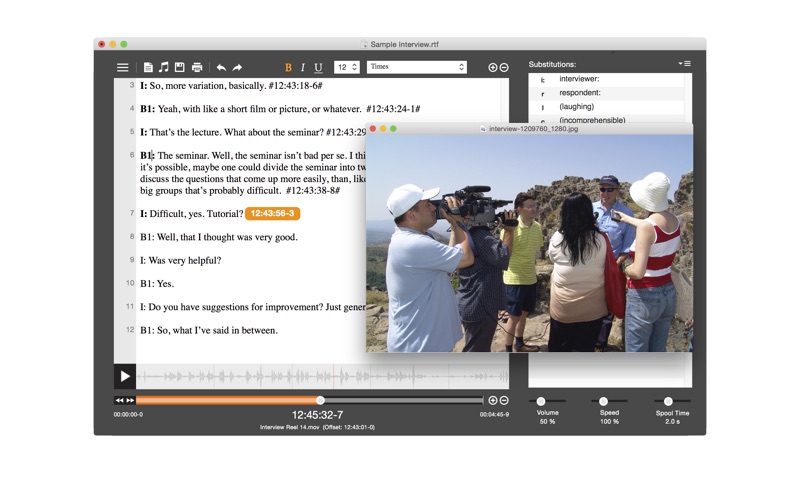Open the hamburger menu in the toolbar
The width and height of the screenshot is (800, 500).
(122, 67)
